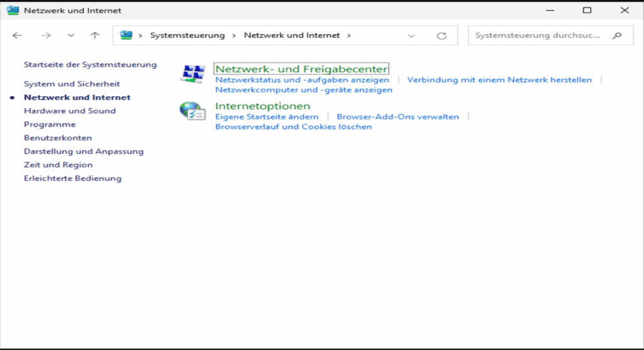Image resolution: width=644 pixels, height=350 pixels.
Task: Click the Internetoptionen globe icon
Action: [192, 111]
